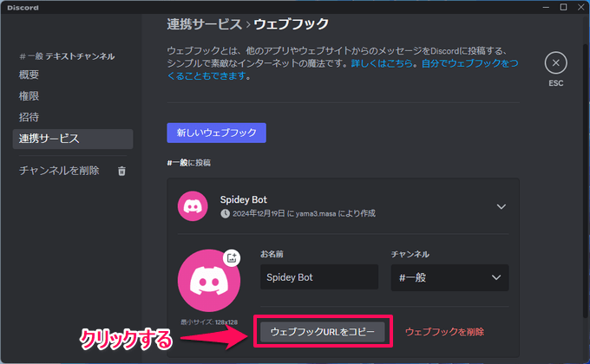Select the 連携サービス sidebar tab
590x364 pixels.
pos(73,139)
